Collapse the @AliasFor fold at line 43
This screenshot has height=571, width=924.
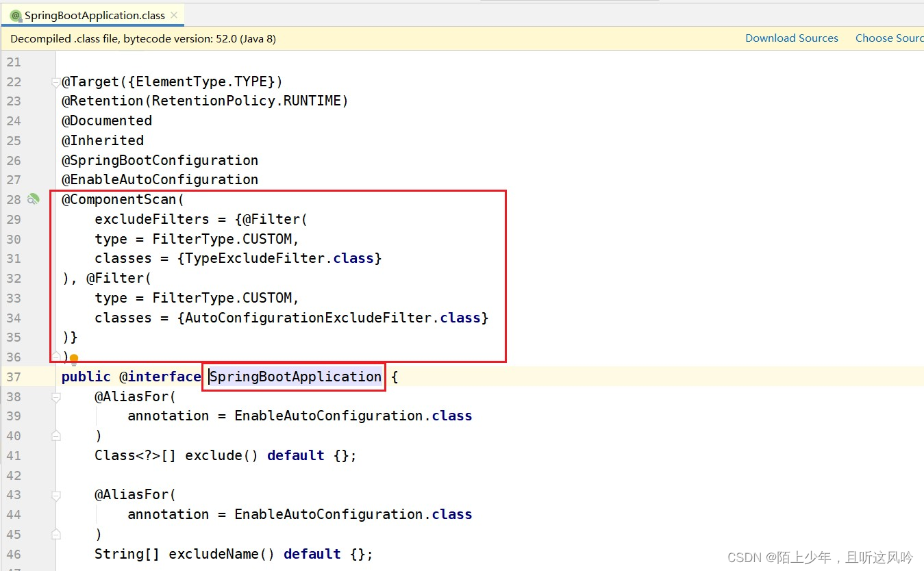(x=55, y=495)
